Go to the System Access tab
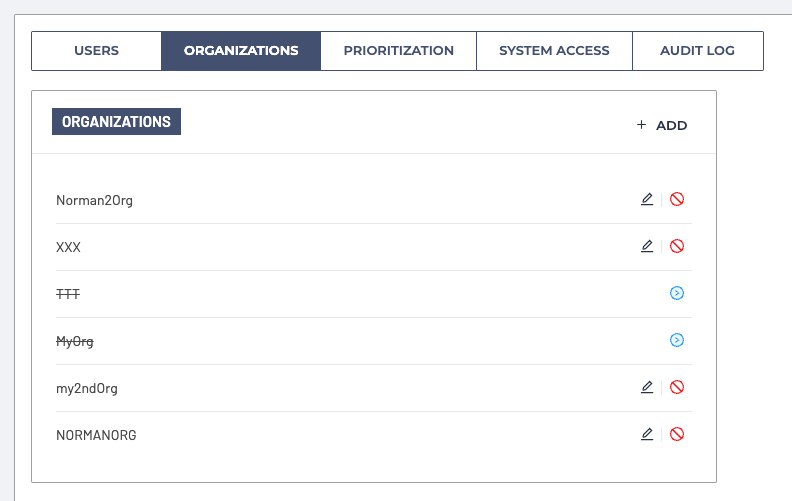Image resolution: width=792 pixels, height=501 pixels. [554, 51]
